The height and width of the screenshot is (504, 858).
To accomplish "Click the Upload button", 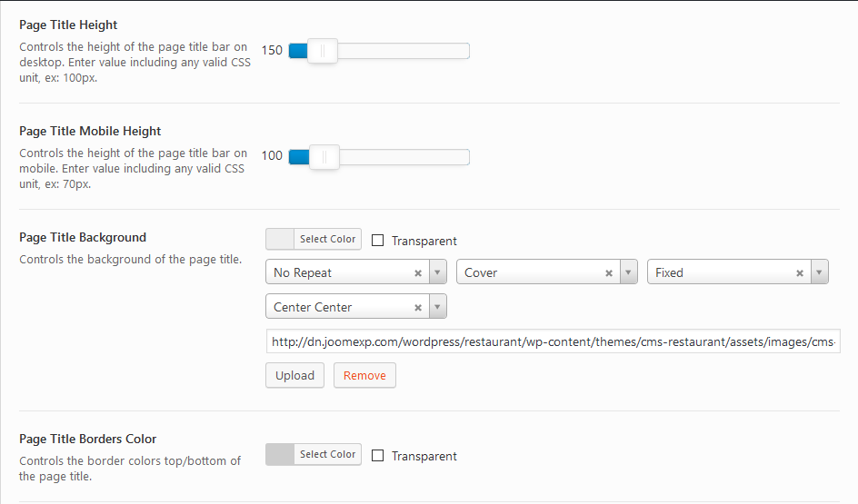I will [x=294, y=375].
